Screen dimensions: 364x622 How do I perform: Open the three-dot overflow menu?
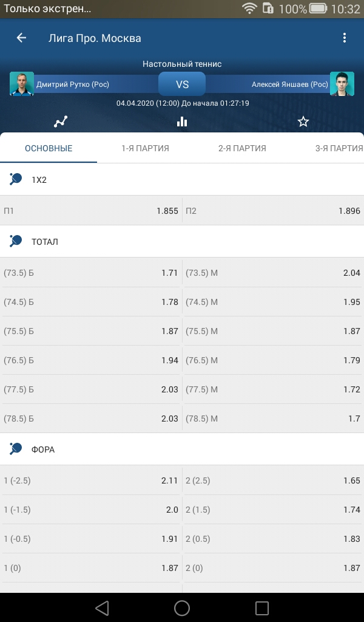coord(344,38)
